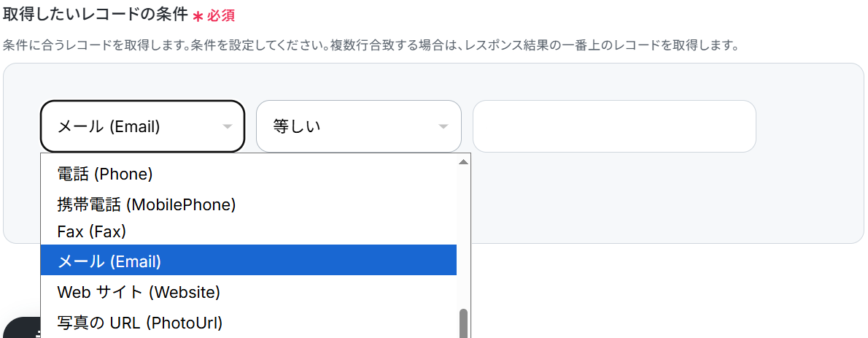Viewport: 868px width, 338px height.
Task: Click the red required asterisk icon
Action: tap(198, 16)
